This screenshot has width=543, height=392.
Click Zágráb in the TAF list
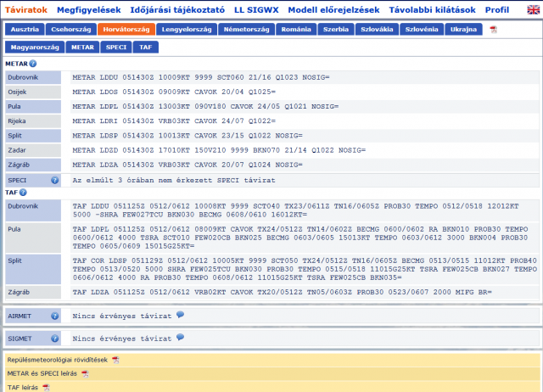click(x=33, y=292)
